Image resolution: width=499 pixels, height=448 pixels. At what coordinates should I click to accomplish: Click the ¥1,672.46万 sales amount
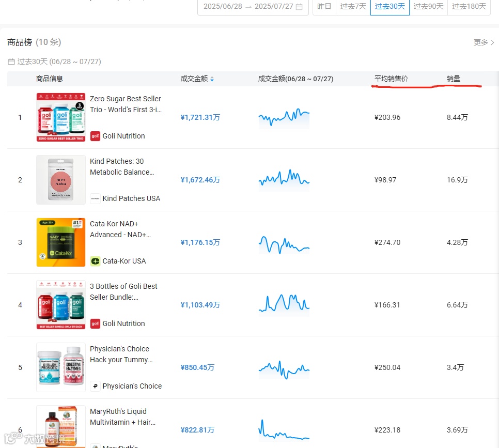[x=200, y=180]
